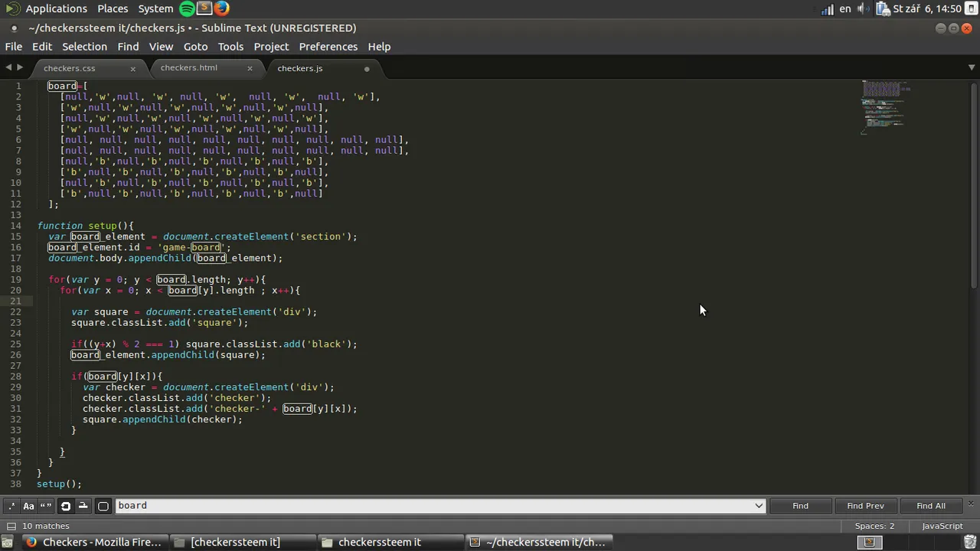Open the Preferences menu

[328, 47]
